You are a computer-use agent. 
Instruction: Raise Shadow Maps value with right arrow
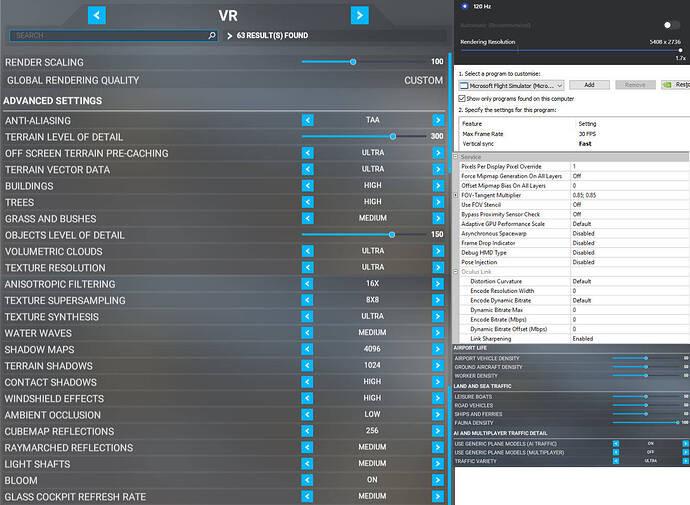coord(438,349)
